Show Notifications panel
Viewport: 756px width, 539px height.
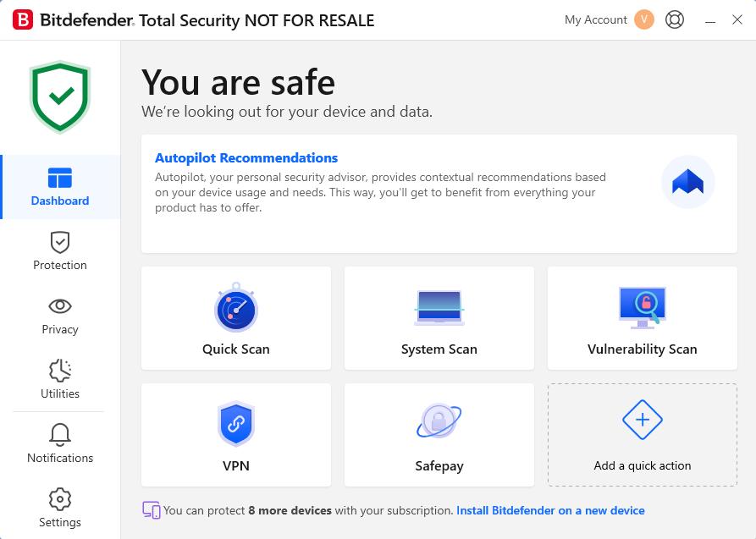pos(60,444)
